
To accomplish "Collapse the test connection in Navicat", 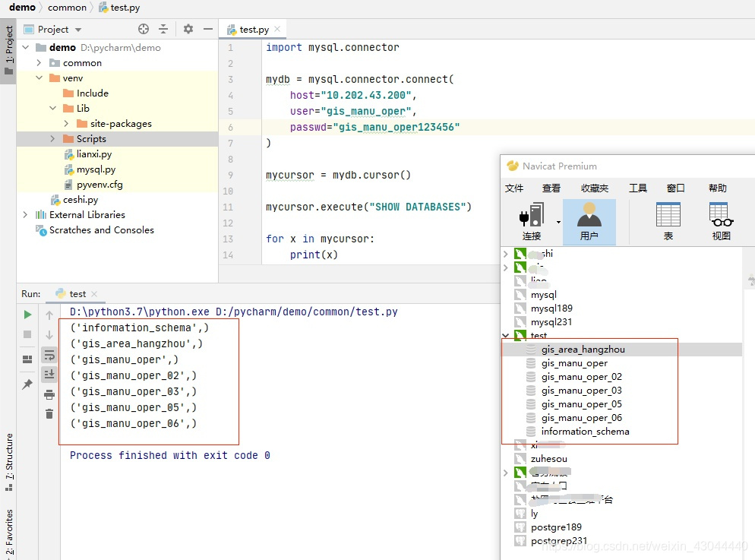I will [x=506, y=335].
